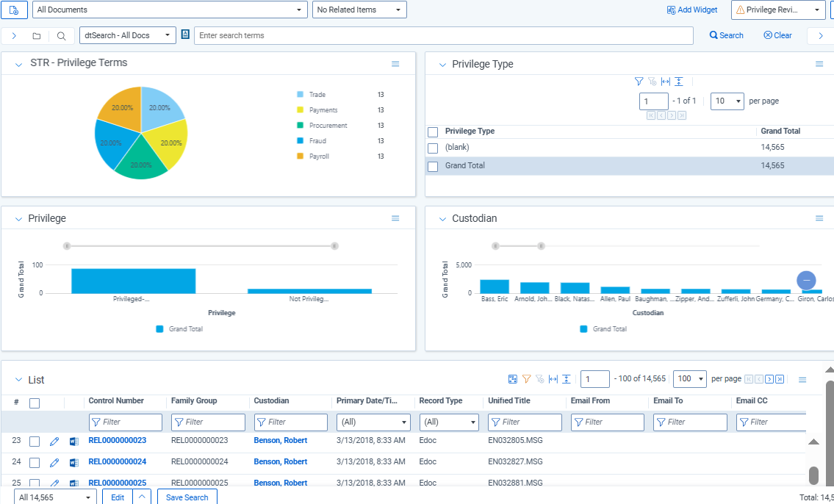Image resolution: width=834 pixels, height=504 pixels.
Task: Toggle the orange filter icon in the List toolbar
Action: pyautogui.click(x=527, y=379)
